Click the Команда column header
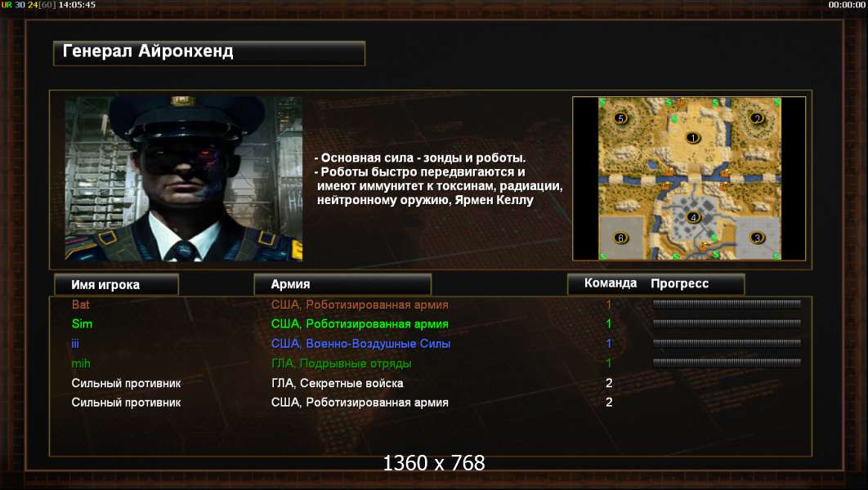Screen dimensions: 868x490 (611, 283)
